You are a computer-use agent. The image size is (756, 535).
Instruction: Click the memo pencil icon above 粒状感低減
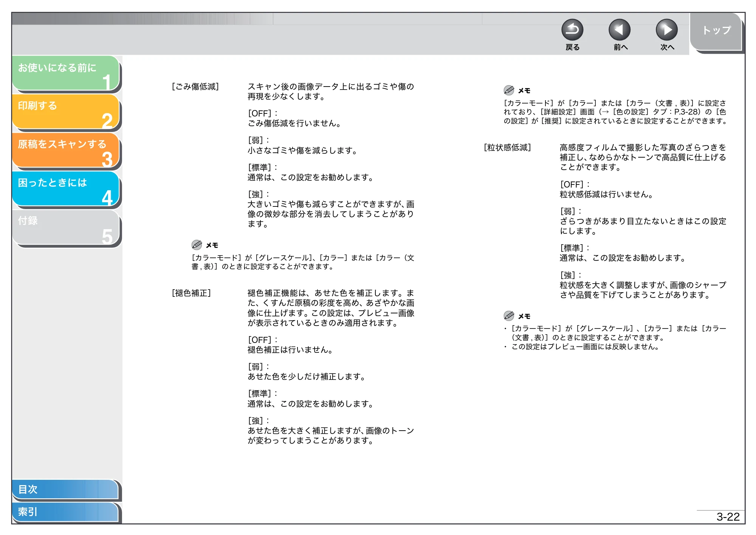[509, 90]
